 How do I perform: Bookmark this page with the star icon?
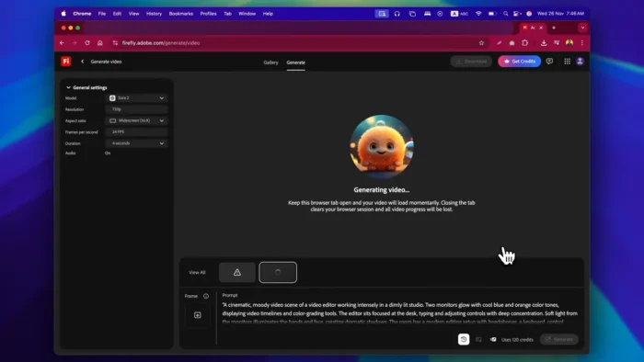point(481,43)
